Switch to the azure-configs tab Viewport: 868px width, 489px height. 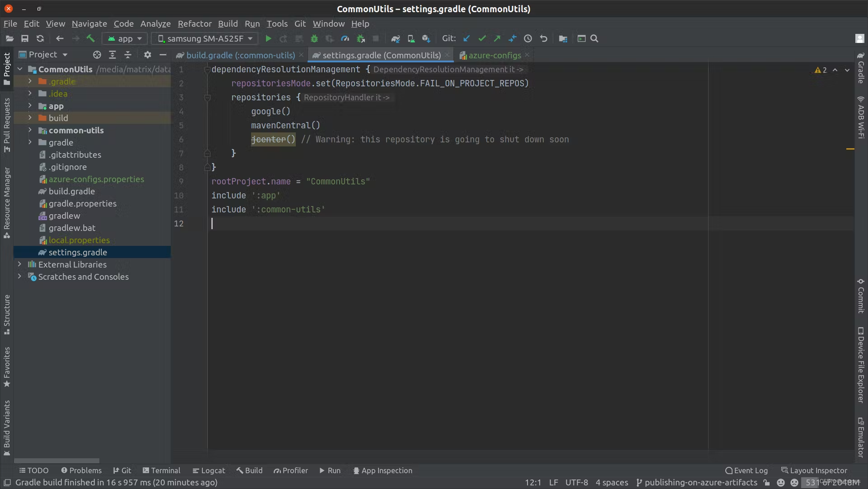pos(494,55)
